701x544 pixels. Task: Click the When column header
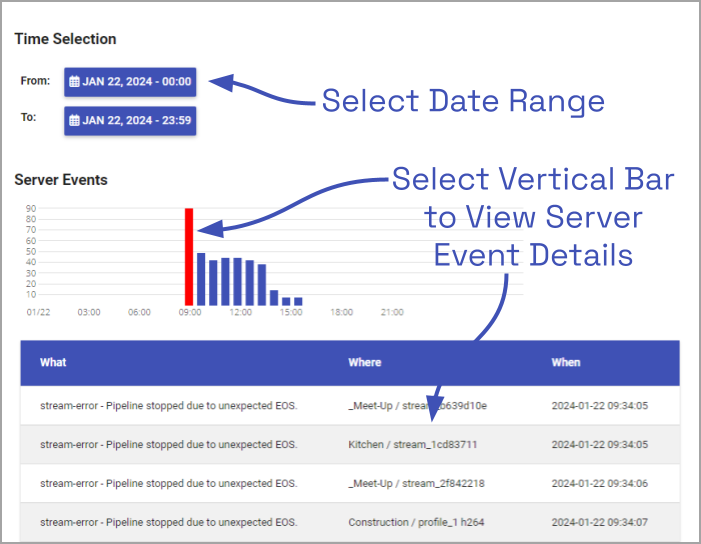(x=566, y=363)
